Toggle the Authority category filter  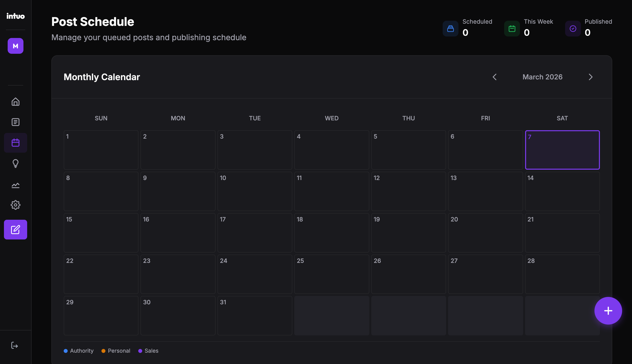(79, 350)
